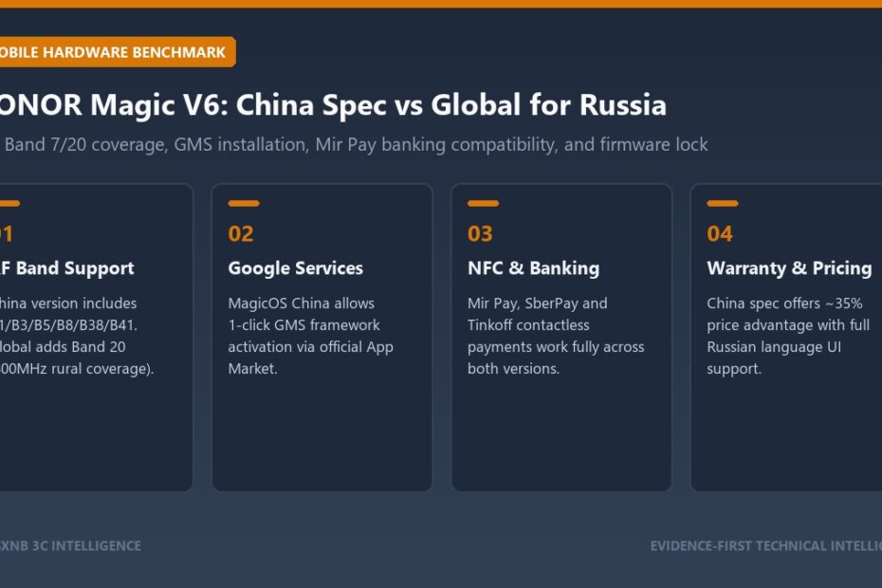Click the subtitle mentioning Mir Pay banking compatibility
This screenshot has width=882, height=588.
[354, 144]
